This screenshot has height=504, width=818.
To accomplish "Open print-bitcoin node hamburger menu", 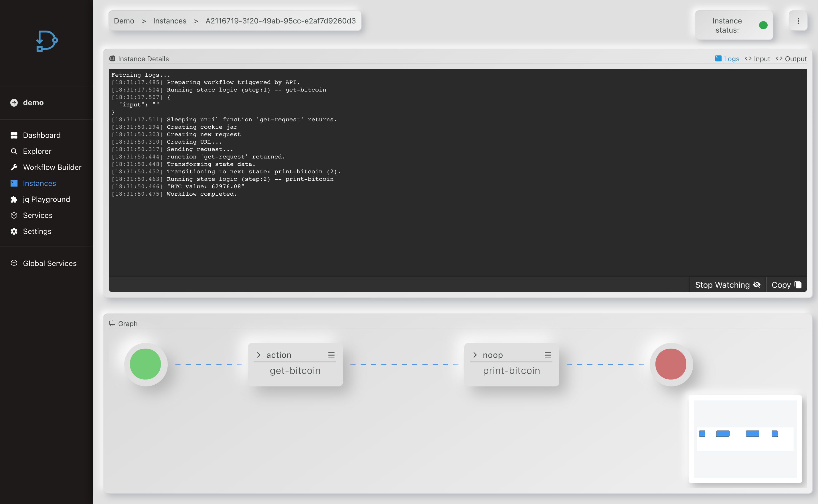I will 548,355.
